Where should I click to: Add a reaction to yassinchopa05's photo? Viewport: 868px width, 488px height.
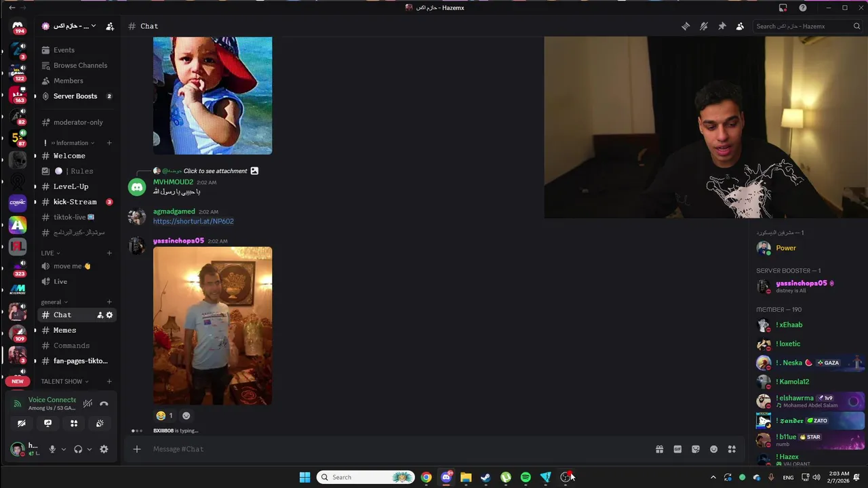tap(186, 416)
